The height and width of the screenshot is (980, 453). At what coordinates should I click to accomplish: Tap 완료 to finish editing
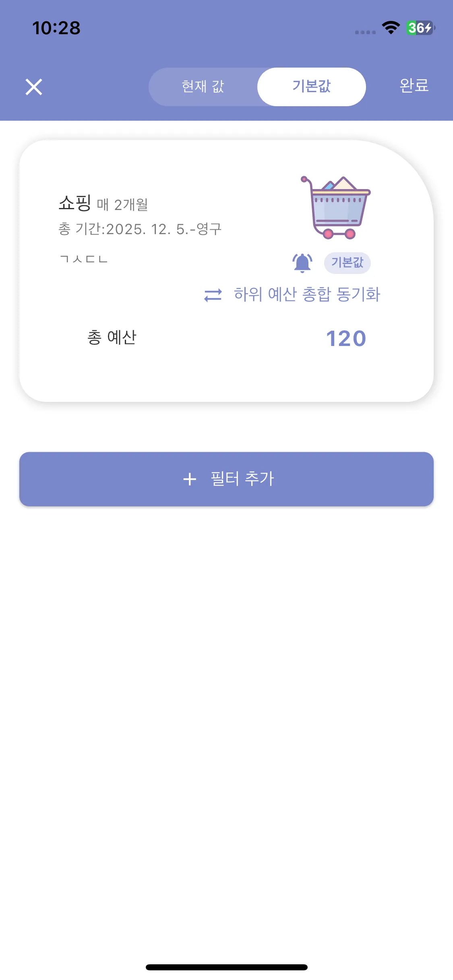pyautogui.click(x=414, y=86)
